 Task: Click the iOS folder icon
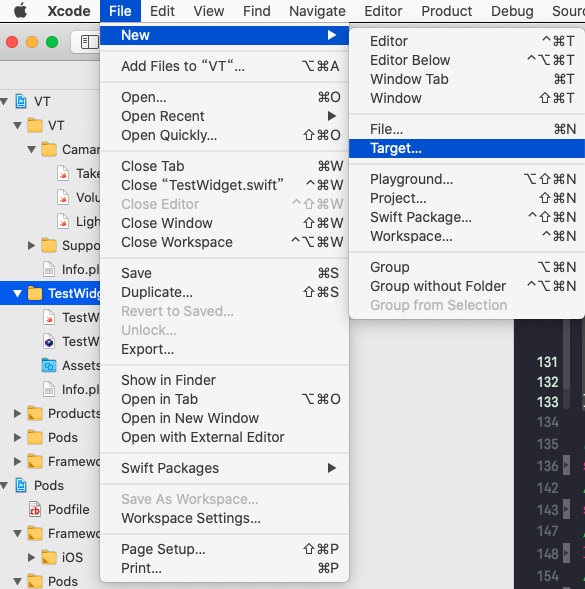[x=49, y=557]
